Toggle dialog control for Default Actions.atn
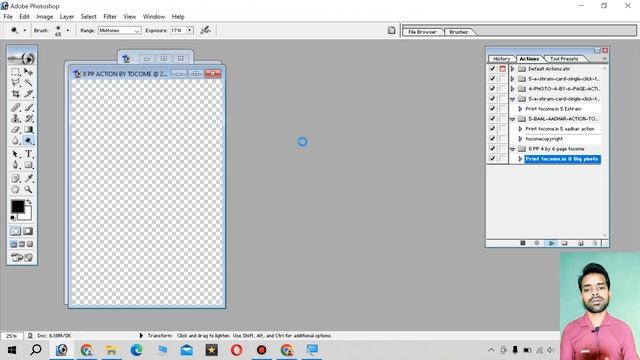 pos(502,69)
